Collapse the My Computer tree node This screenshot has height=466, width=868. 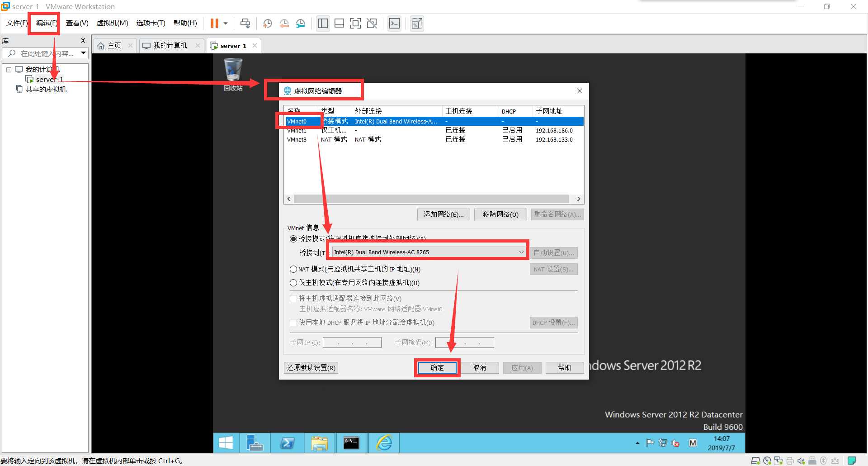point(9,70)
